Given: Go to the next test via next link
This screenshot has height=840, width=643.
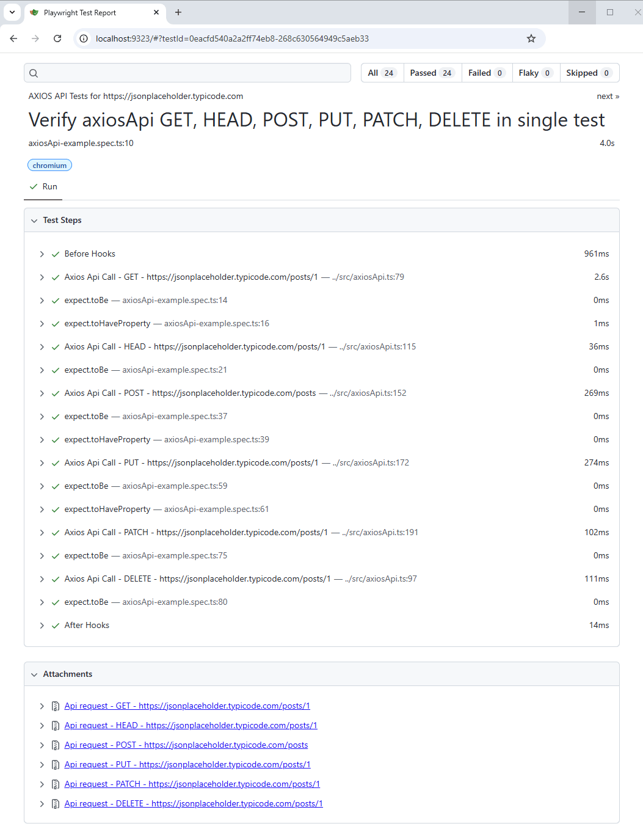Looking at the screenshot, I should (607, 96).
